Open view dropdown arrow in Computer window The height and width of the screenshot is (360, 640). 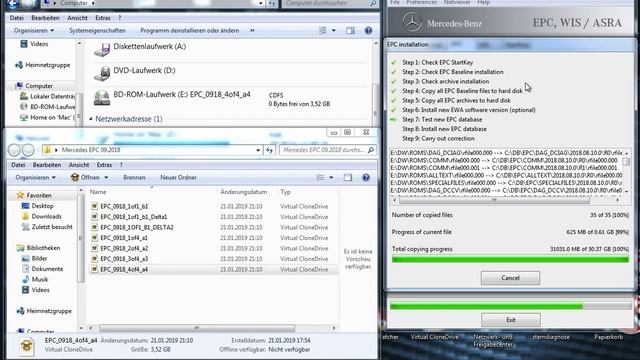coord(333,31)
